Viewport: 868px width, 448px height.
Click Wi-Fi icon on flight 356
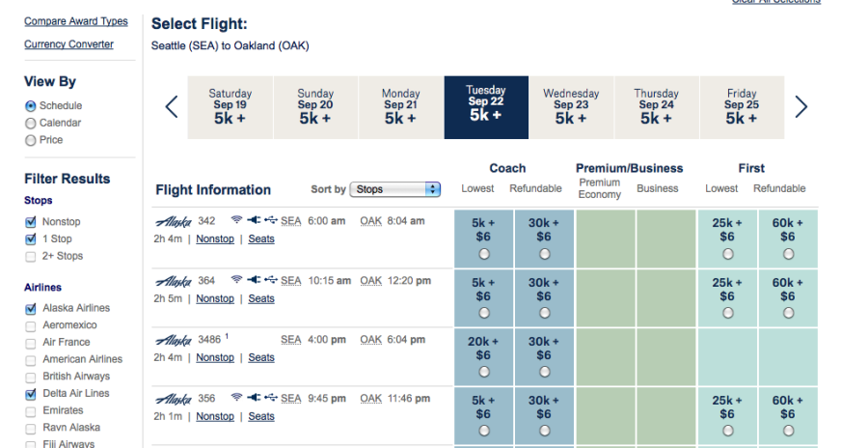pyautogui.click(x=236, y=398)
